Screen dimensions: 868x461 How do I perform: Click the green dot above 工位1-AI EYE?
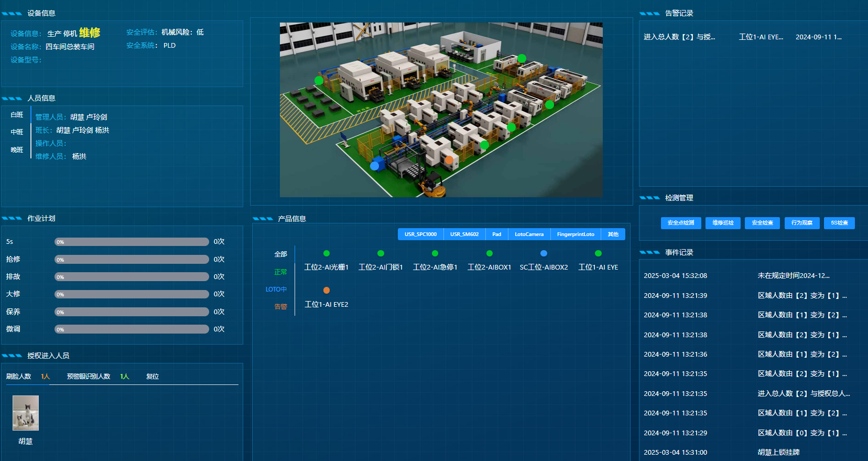[598, 253]
